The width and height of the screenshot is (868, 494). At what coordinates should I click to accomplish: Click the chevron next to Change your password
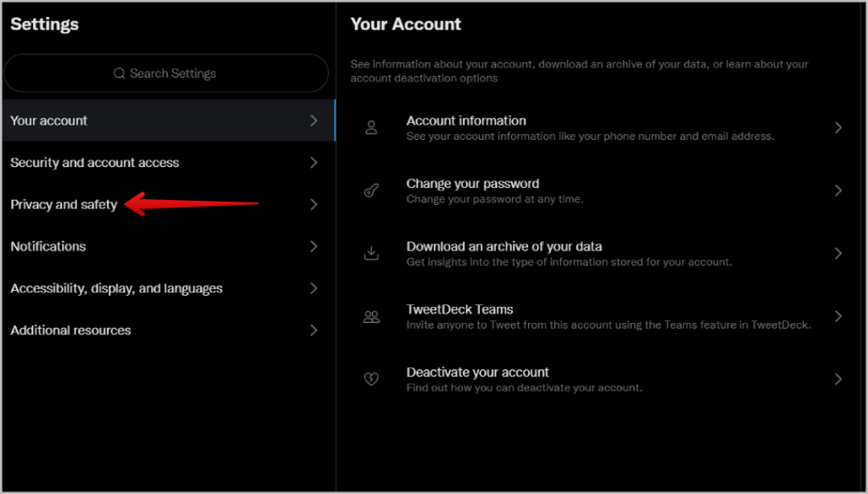838,191
